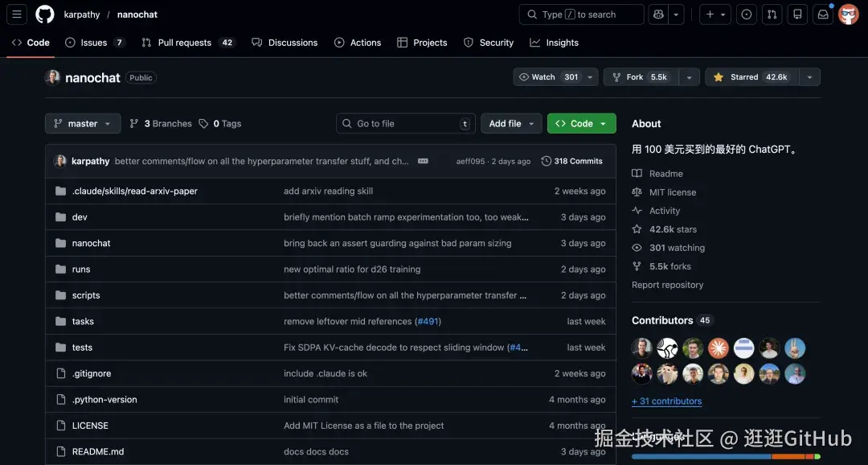Click the Fork button
The width and height of the screenshot is (868, 465).
641,77
